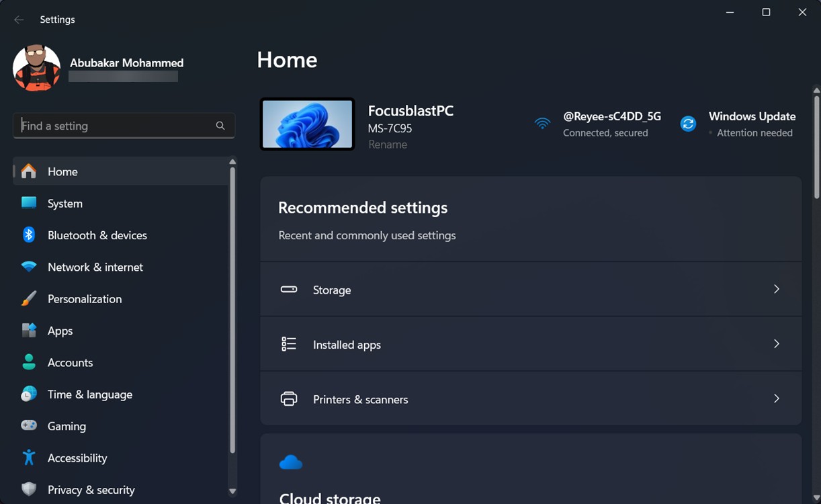Click the System monitor icon

[x=29, y=203]
